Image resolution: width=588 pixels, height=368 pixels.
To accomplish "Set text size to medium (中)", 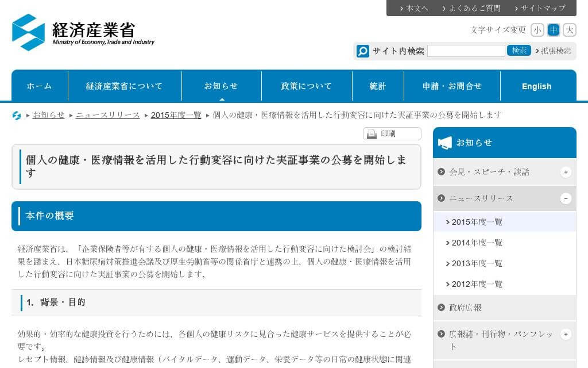I will (554, 30).
